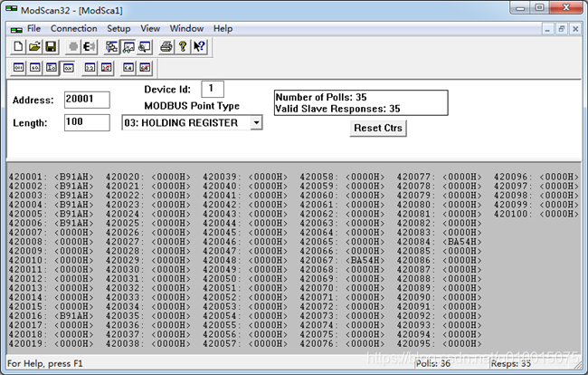The width and height of the screenshot is (588, 375).
Task: Restore the inner ModSca1 document window
Action: (562, 29)
